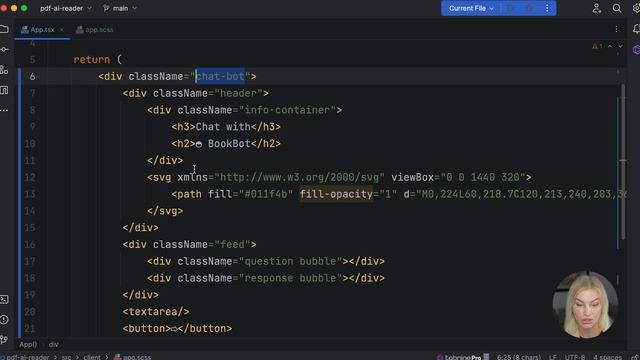Click the Debug button in toolbar

point(529,8)
